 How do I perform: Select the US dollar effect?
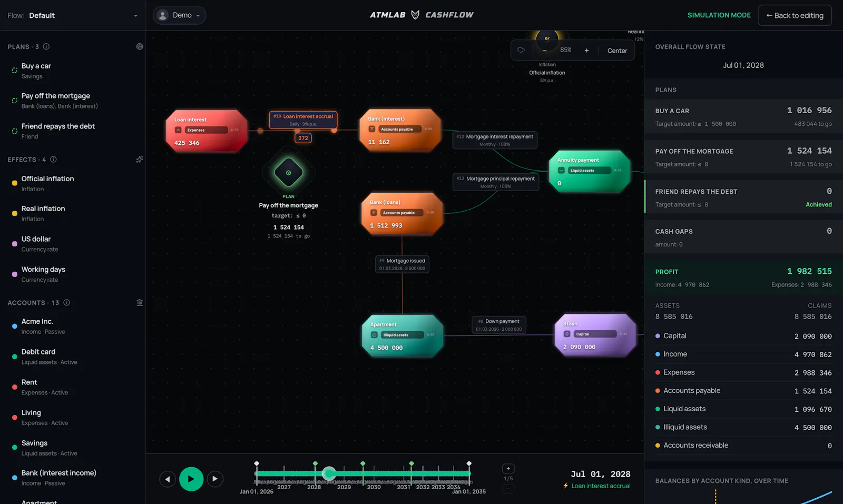click(73, 244)
